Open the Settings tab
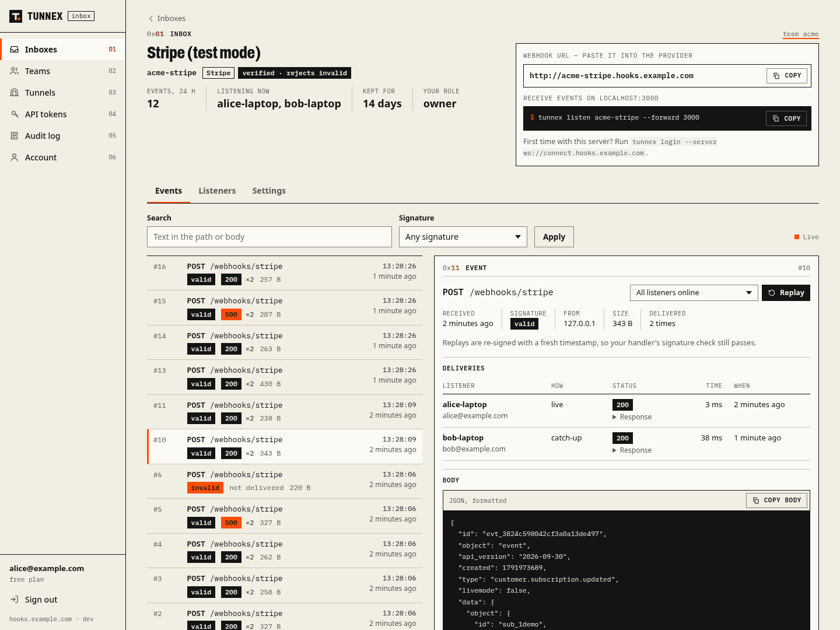Viewport: 840px width, 630px height. pos(269,191)
